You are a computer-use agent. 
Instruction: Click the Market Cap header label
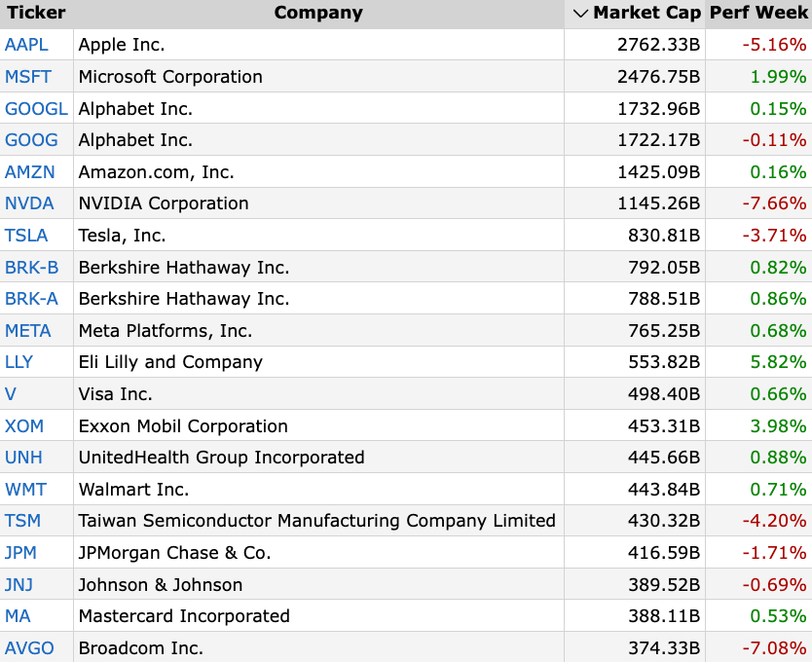point(646,13)
